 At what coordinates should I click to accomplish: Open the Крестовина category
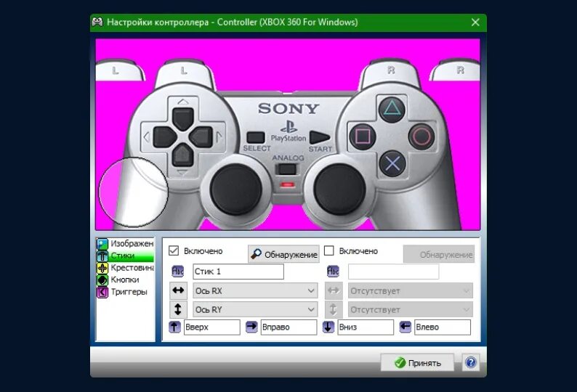125,268
